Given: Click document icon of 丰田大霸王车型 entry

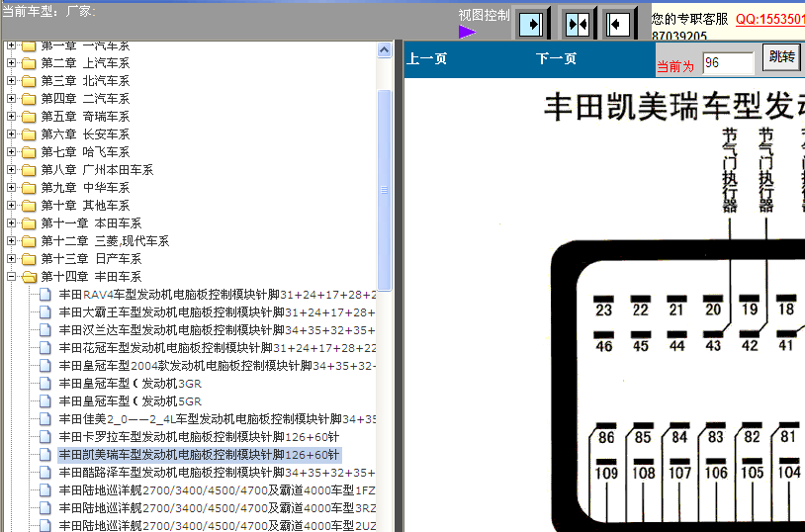Looking at the screenshot, I should tap(45, 312).
